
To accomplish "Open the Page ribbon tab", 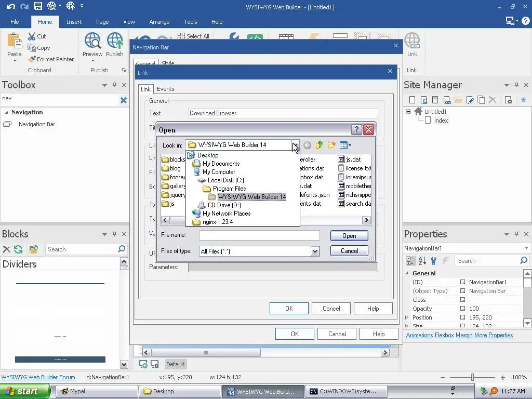I will click(x=102, y=22).
